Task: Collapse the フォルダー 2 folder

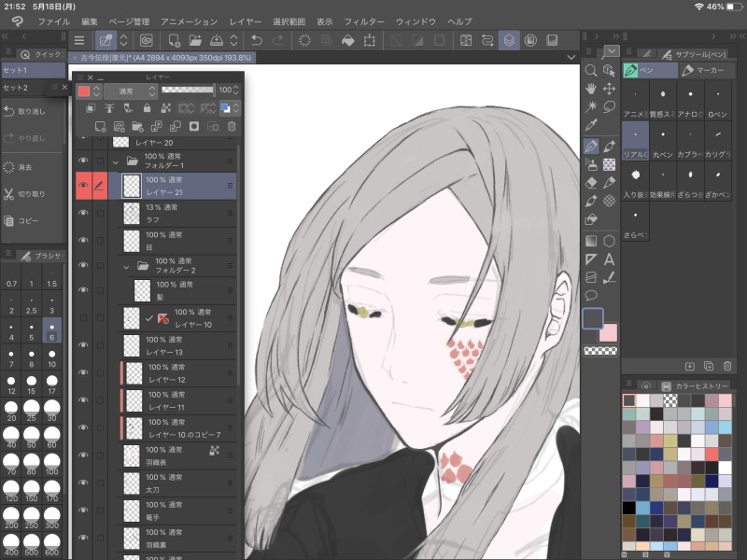Action: [x=126, y=267]
